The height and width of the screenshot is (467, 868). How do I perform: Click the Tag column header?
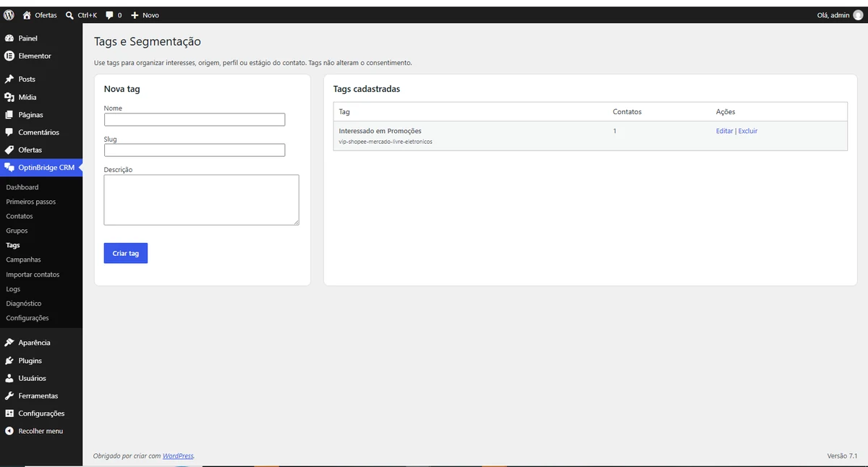[x=344, y=112]
